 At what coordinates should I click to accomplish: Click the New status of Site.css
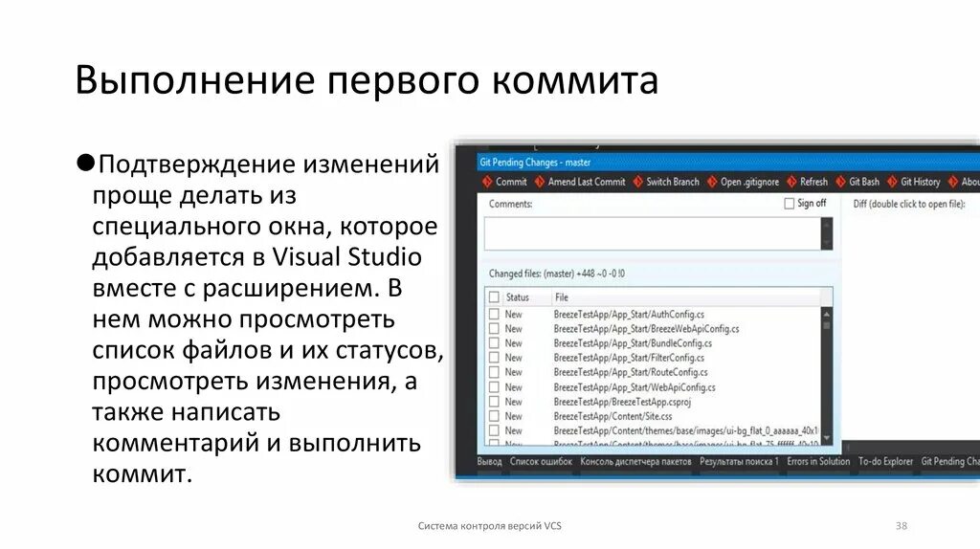pos(513,416)
